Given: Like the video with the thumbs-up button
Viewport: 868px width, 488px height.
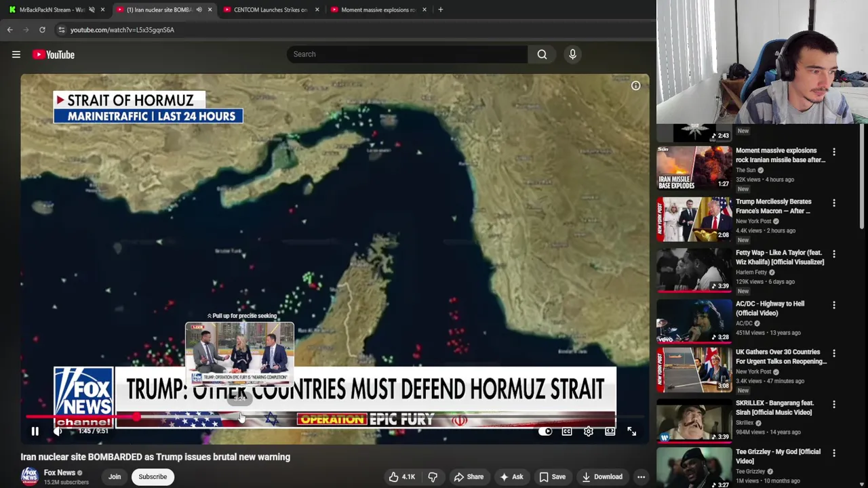Looking at the screenshot, I should 401,477.
